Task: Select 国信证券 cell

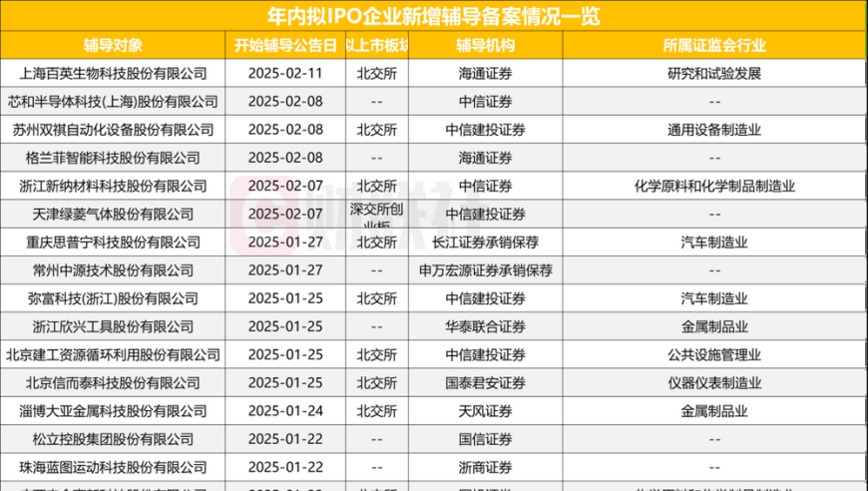Action: 486,440
